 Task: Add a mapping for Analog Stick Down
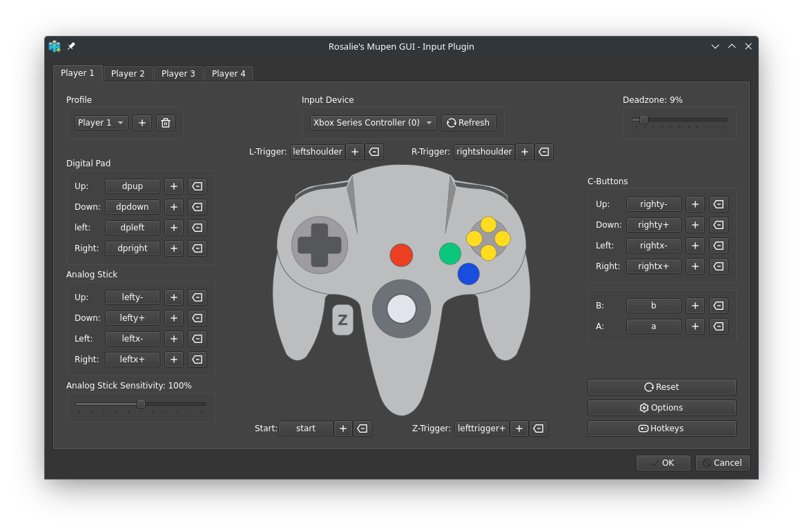click(173, 318)
